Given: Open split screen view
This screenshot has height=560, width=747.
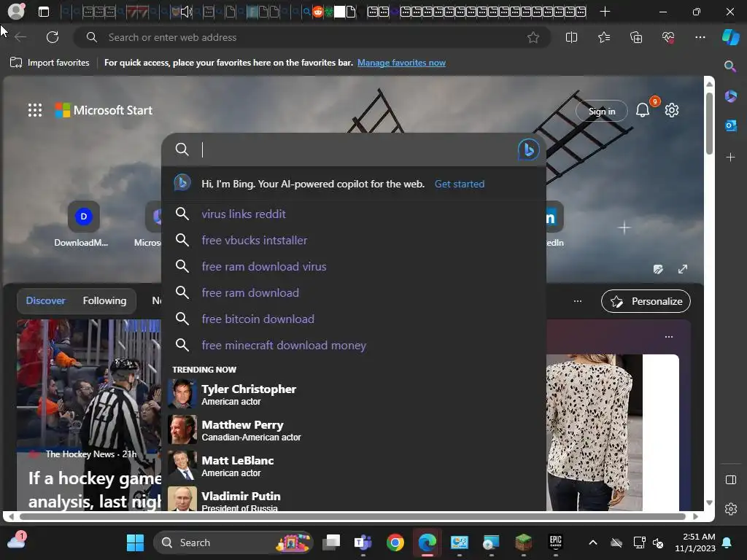Looking at the screenshot, I should click(571, 37).
